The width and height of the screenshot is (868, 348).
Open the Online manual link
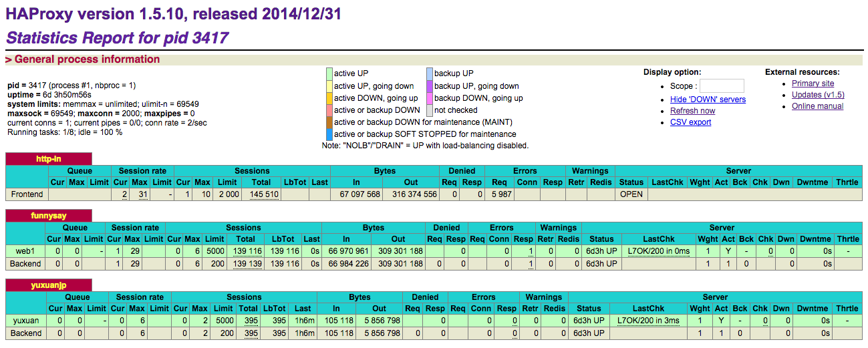[817, 106]
